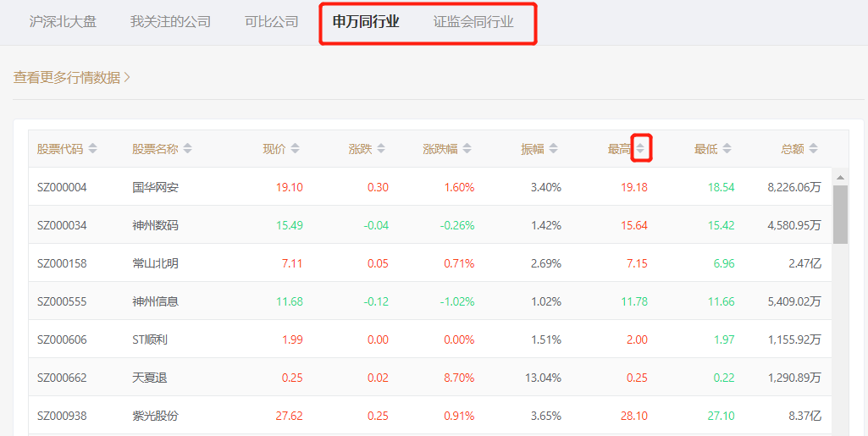
Task: Click ST顺利 total 1,155.92万
Action: pos(794,339)
